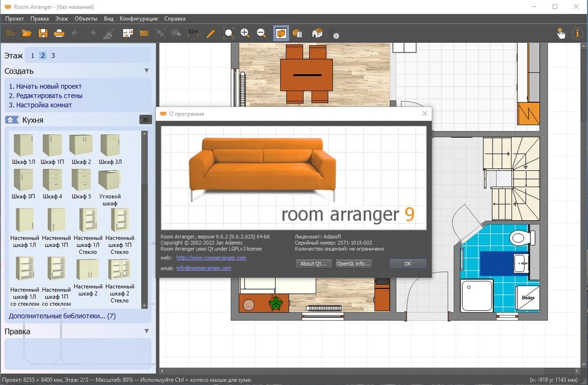Open the Объекты menu

pos(86,18)
